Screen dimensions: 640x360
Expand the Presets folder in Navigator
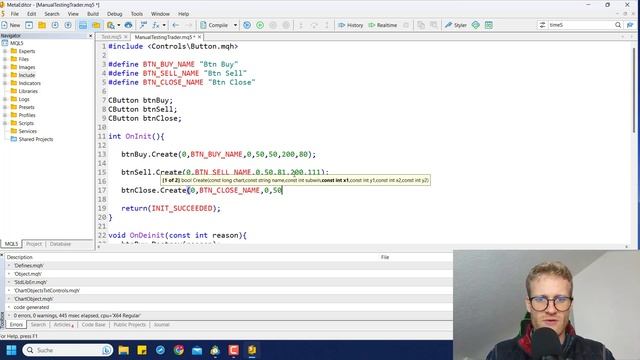click(x=5, y=107)
